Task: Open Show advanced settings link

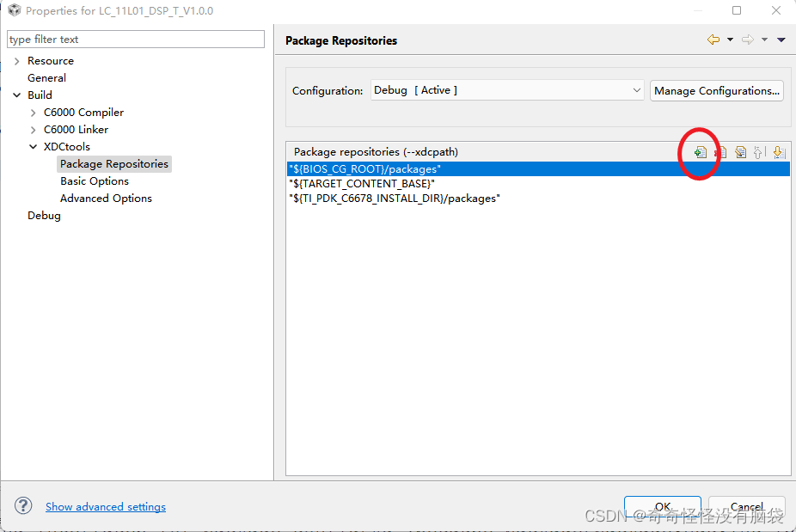Action: pos(106,506)
